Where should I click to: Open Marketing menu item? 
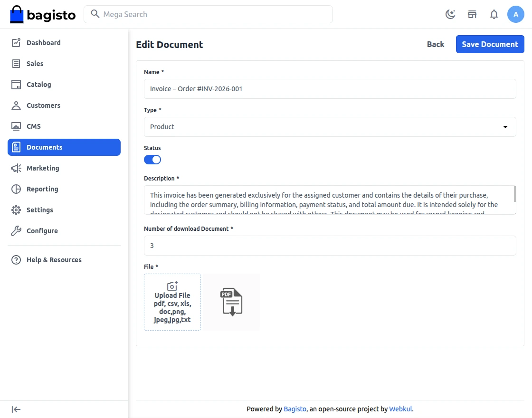tap(64, 168)
